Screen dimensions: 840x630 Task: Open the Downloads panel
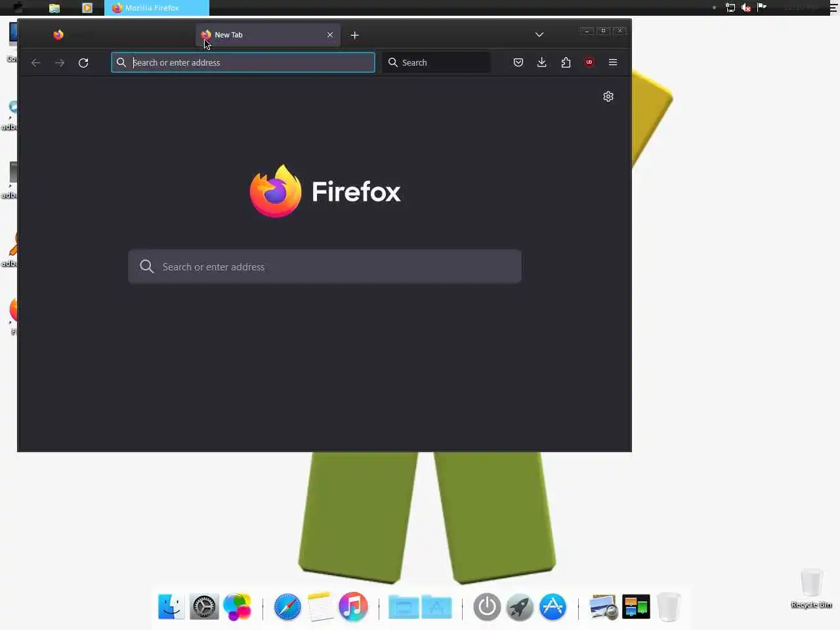tap(542, 62)
